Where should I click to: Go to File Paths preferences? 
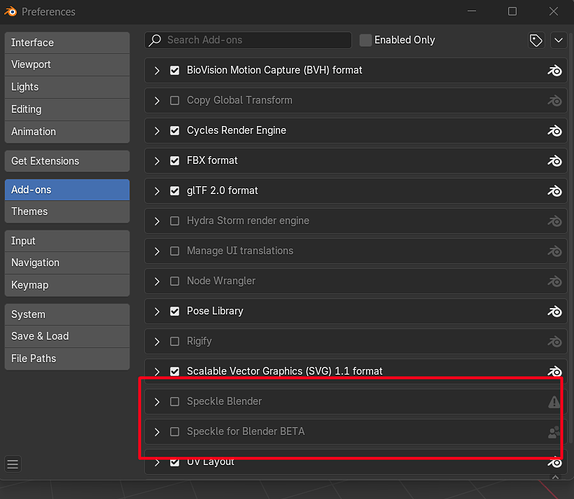pos(67,358)
